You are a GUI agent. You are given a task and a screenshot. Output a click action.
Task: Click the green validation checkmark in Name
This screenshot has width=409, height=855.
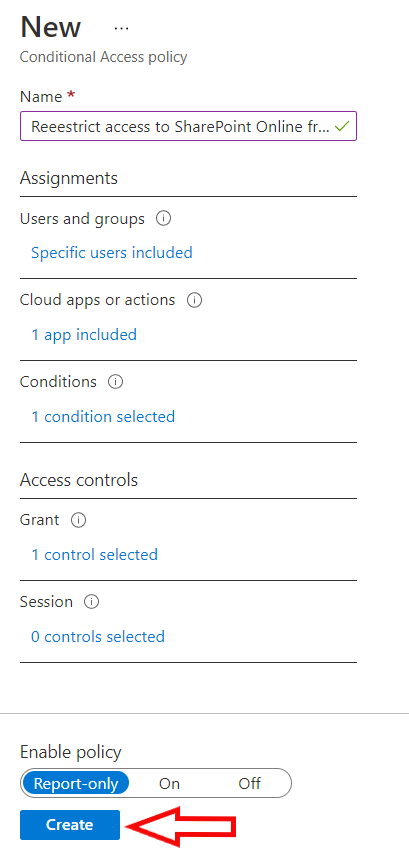click(341, 127)
